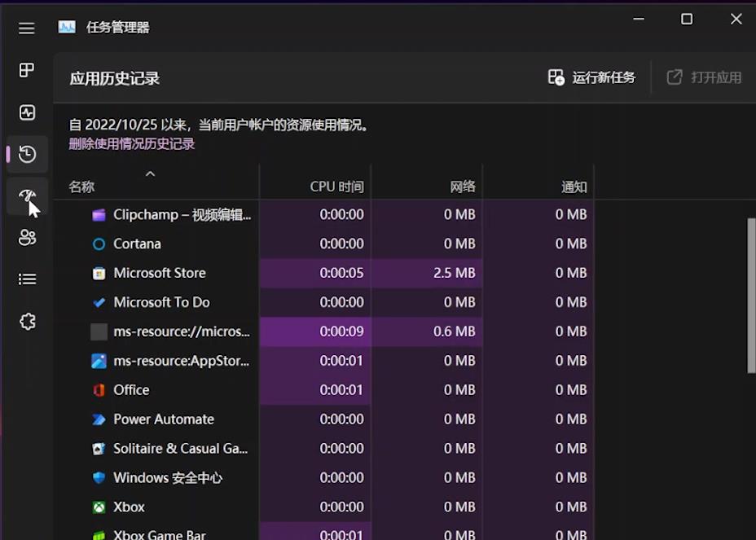Select the Power Automate row
Viewport: 756px width, 540px height.
pyautogui.click(x=163, y=419)
